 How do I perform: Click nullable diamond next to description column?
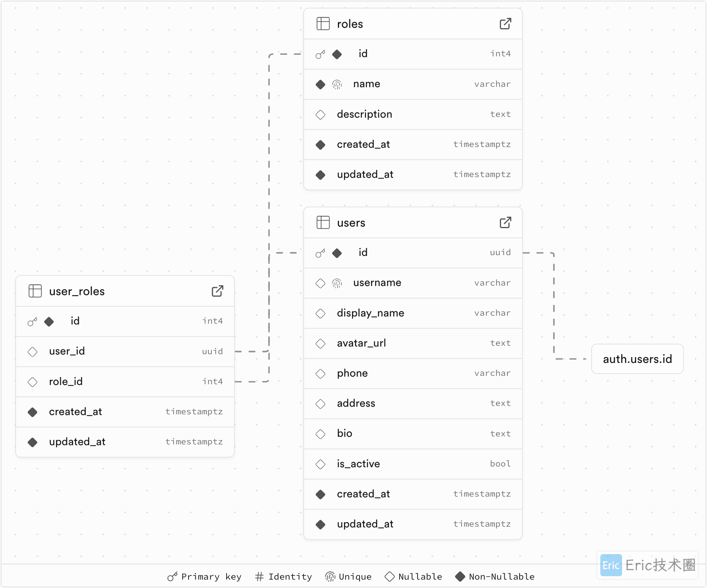click(x=320, y=114)
